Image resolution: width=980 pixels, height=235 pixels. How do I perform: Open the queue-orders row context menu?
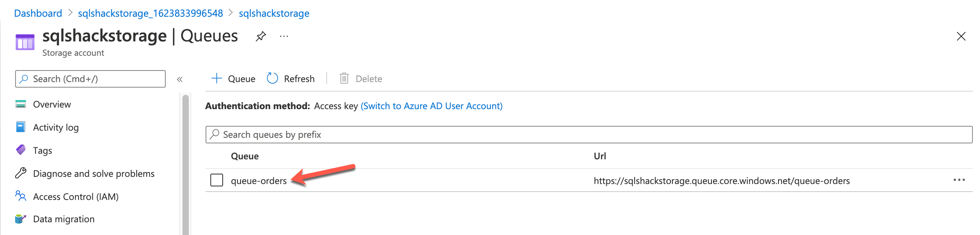(959, 180)
